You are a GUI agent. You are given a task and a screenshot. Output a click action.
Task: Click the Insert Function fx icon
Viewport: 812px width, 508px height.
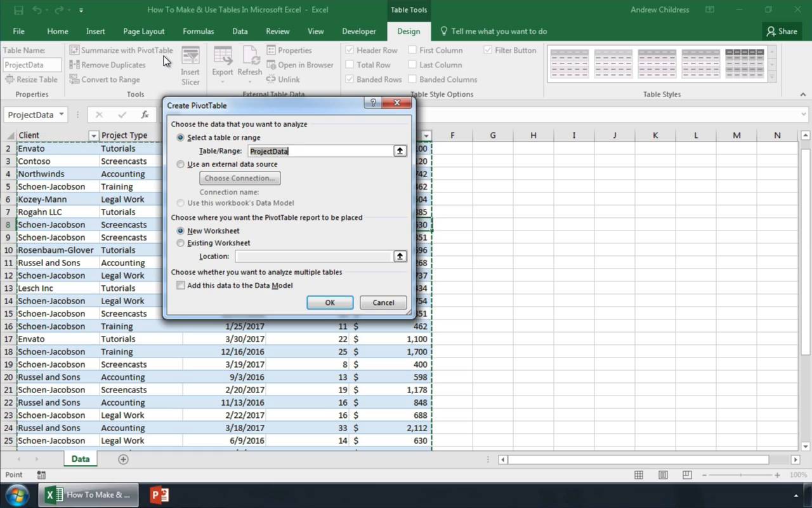pyautogui.click(x=145, y=115)
